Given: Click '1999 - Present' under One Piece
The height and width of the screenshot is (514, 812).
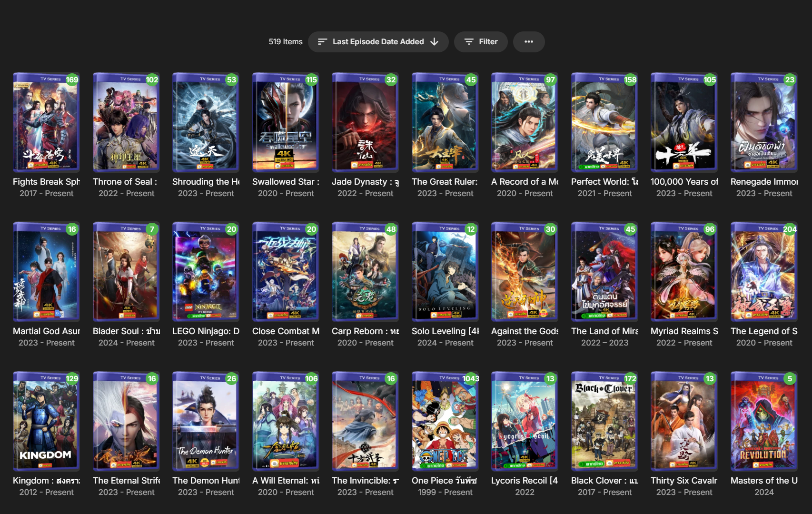Looking at the screenshot, I should tap(445, 493).
